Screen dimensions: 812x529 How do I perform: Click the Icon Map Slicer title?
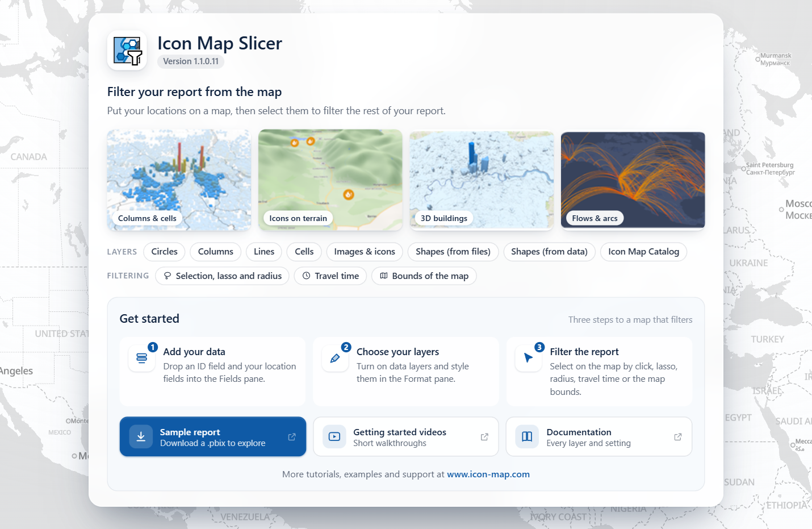220,43
